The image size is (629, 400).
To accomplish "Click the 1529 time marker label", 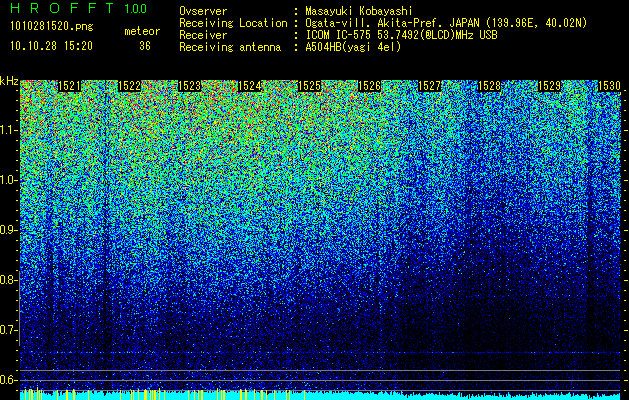I will tap(549, 86).
